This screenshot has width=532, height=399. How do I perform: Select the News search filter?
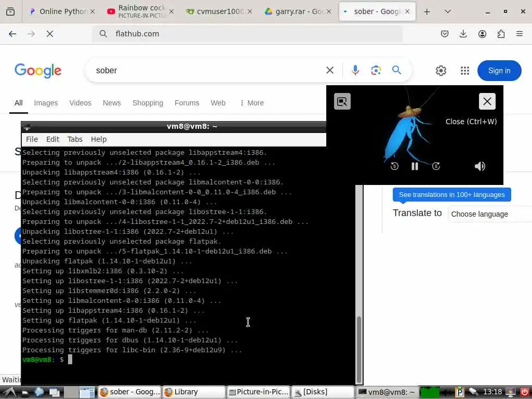point(112,103)
